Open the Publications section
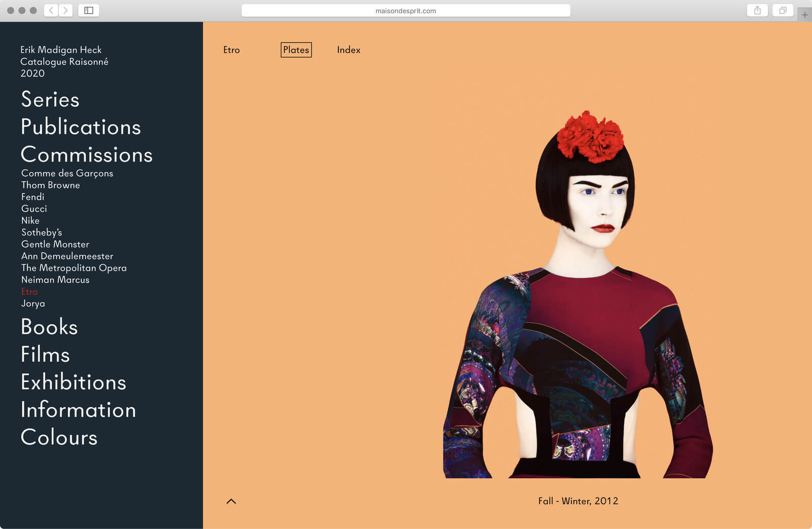The width and height of the screenshot is (812, 529). point(81,127)
